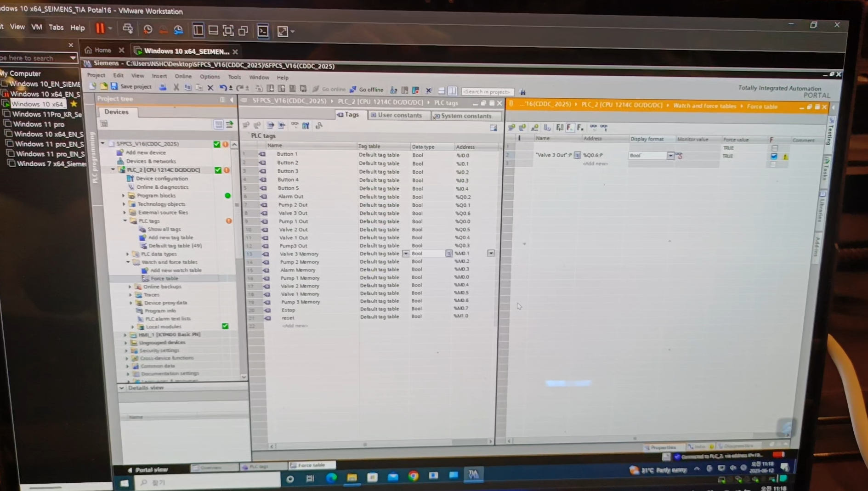This screenshot has width=868, height=491.
Task: Click the Save project icon
Action: click(x=114, y=86)
